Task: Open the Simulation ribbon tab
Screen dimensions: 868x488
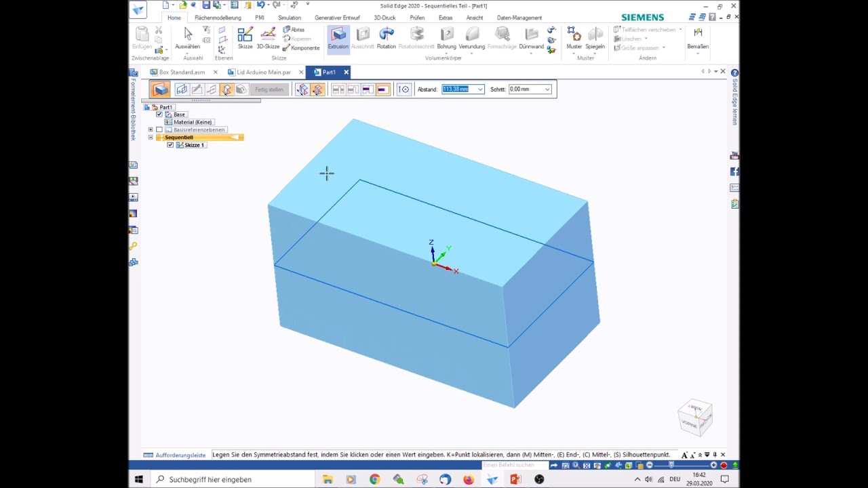Action: coord(290,18)
